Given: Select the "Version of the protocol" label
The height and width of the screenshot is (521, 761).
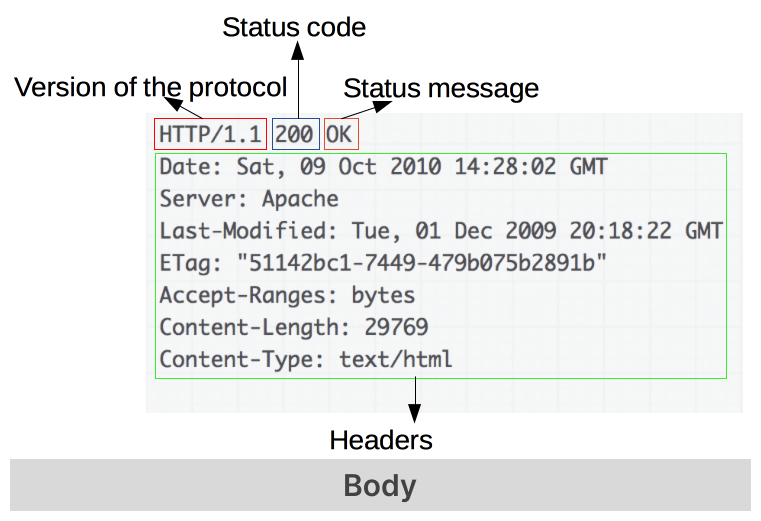Looking at the screenshot, I should coord(150,87).
